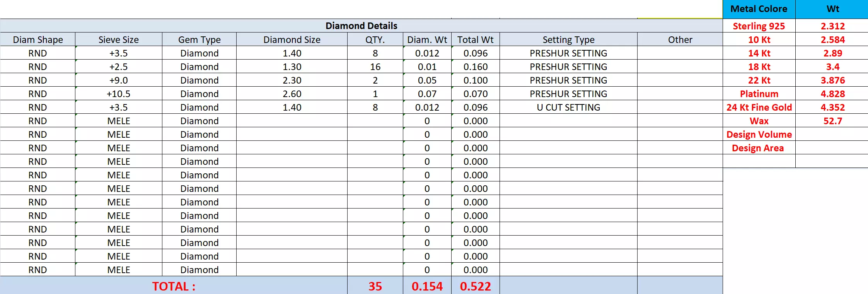This screenshot has height=294, width=868.
Task: Select the Setting Type column header
Action: point(568,39)
